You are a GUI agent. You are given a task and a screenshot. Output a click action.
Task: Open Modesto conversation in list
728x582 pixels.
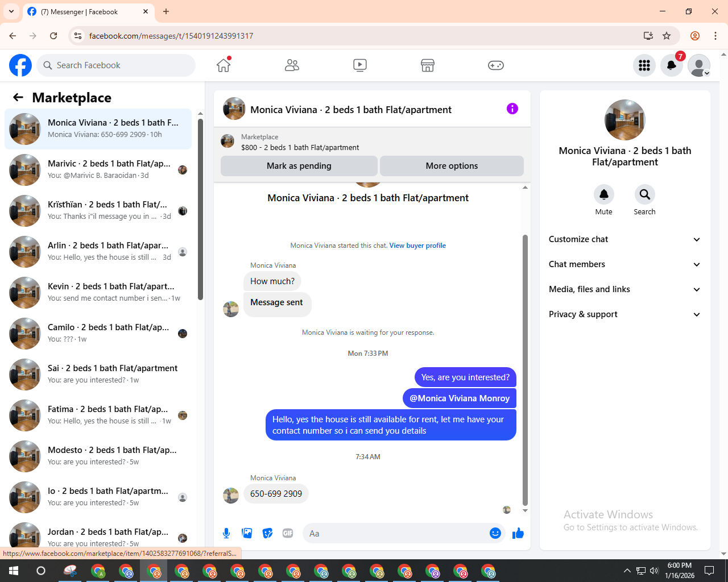(98, 456)
